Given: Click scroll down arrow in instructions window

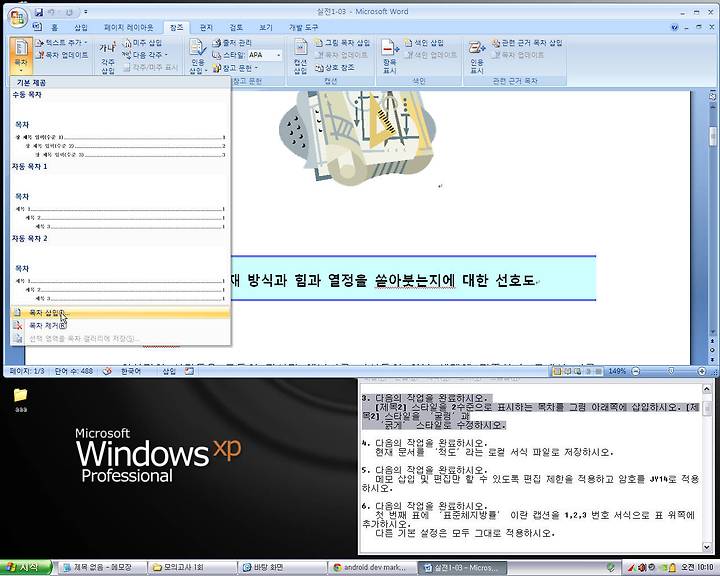Looking at the screenshot, I should (707, 547).
